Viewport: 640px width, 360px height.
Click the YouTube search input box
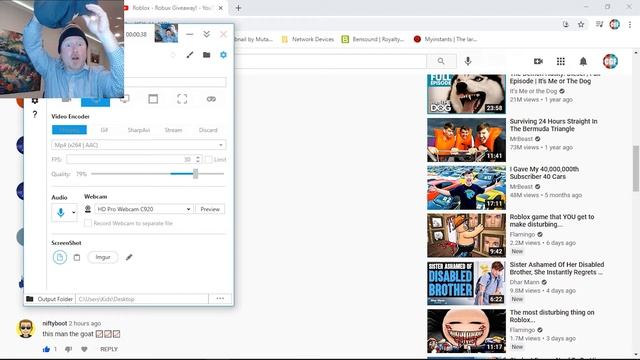(331, 61)
